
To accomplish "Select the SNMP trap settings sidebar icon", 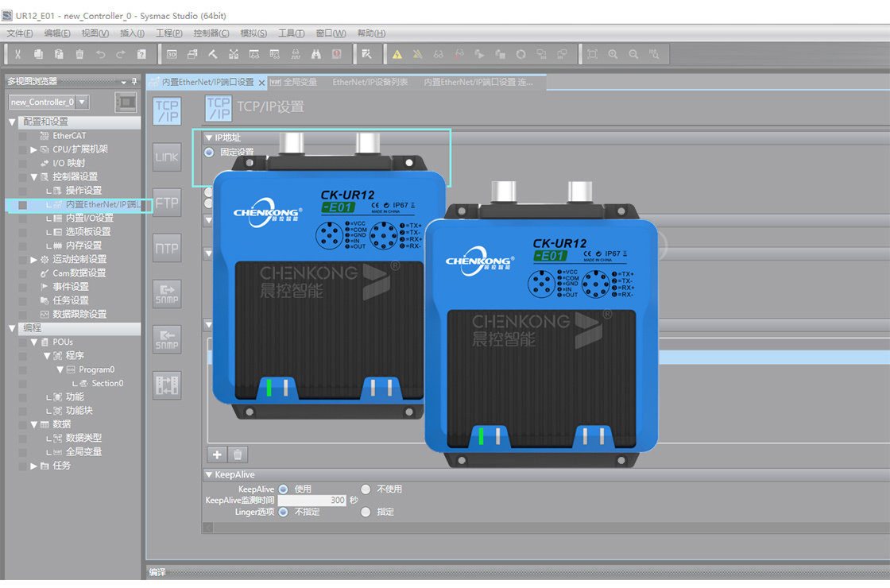I will 167,339.
